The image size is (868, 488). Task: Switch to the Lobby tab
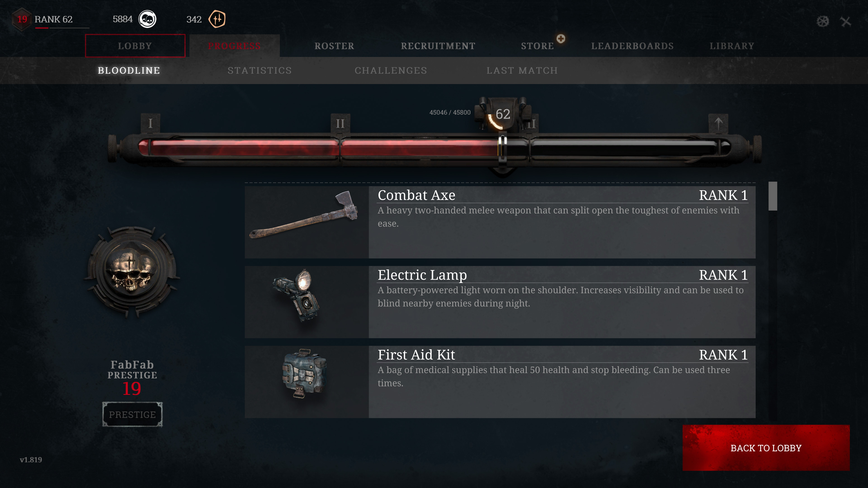pyautogui.click(x=135, y=46)
